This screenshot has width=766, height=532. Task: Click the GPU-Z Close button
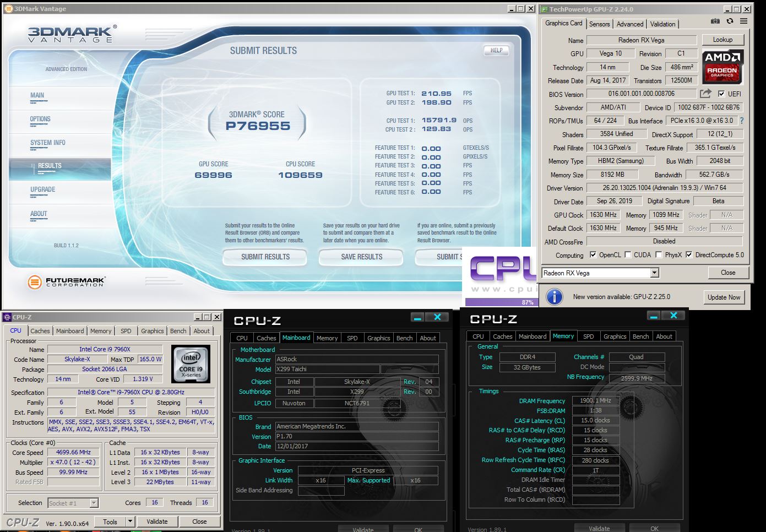tap(728, 273)
